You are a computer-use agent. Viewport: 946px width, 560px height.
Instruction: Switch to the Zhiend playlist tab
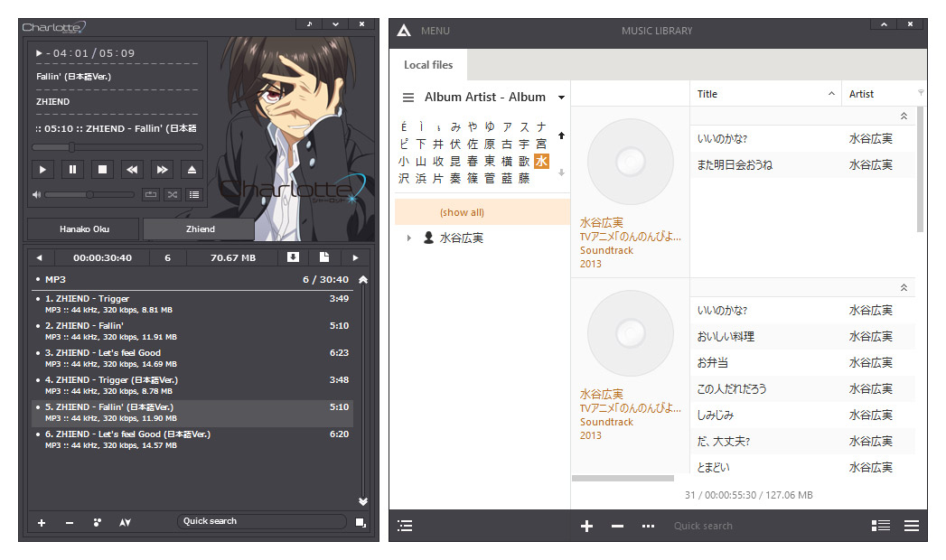click(200, 229)
